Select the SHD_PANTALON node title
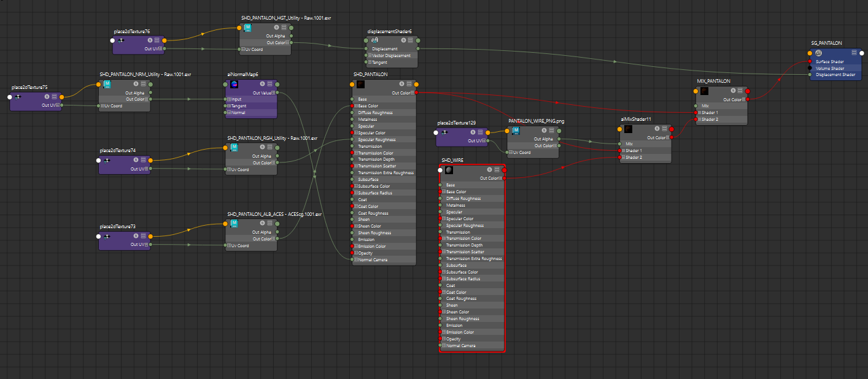The image size is (868, 379). (371, 75)
